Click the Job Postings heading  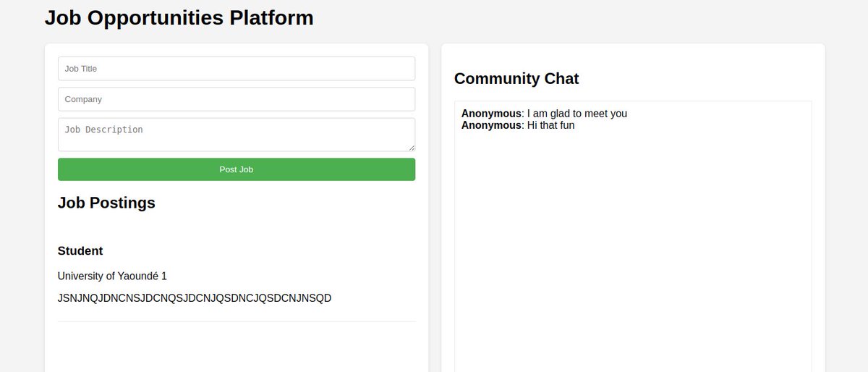coord(106,203)
